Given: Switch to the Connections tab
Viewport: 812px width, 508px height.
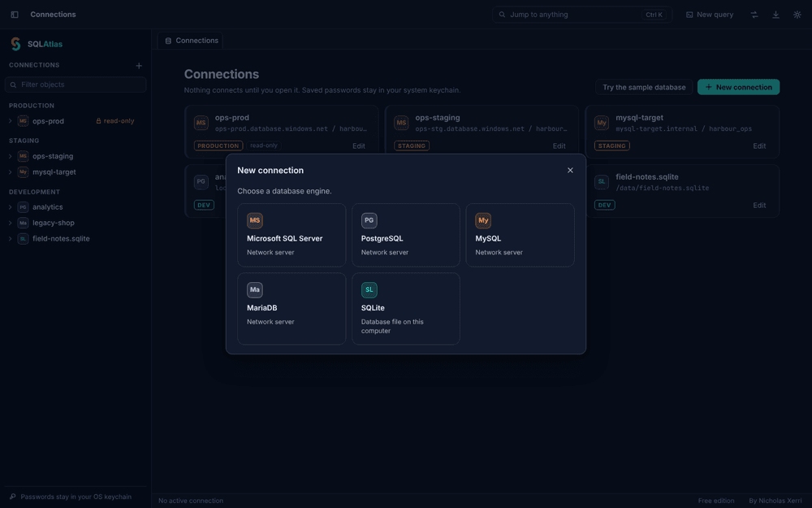Looking at the screenshot, I should click(191, 41).
